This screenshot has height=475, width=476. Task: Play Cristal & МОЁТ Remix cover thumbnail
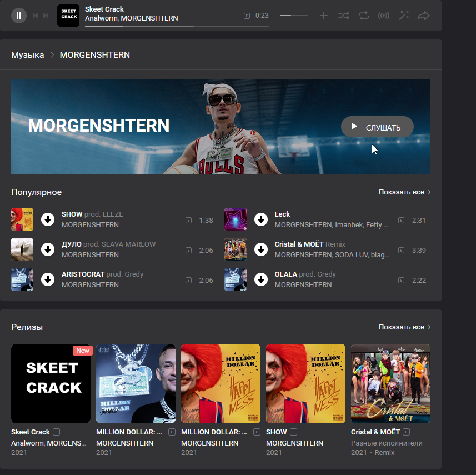pos(236,249)
